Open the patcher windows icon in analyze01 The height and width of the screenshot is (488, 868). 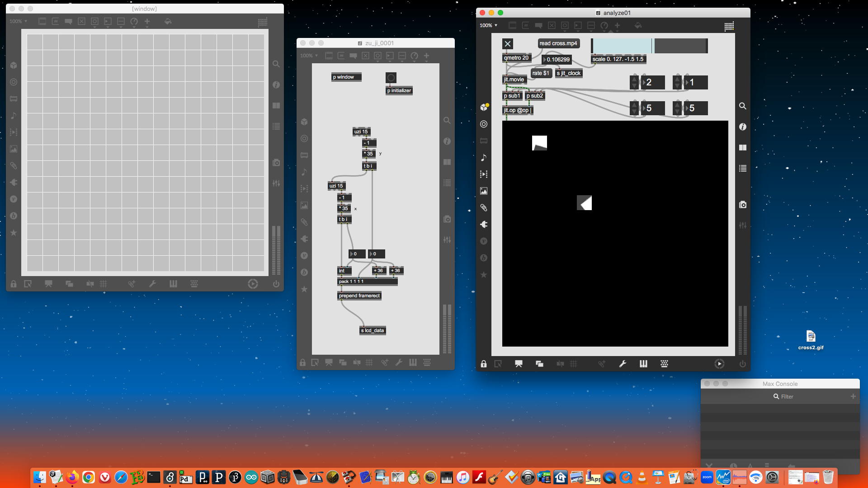(539, 364)
